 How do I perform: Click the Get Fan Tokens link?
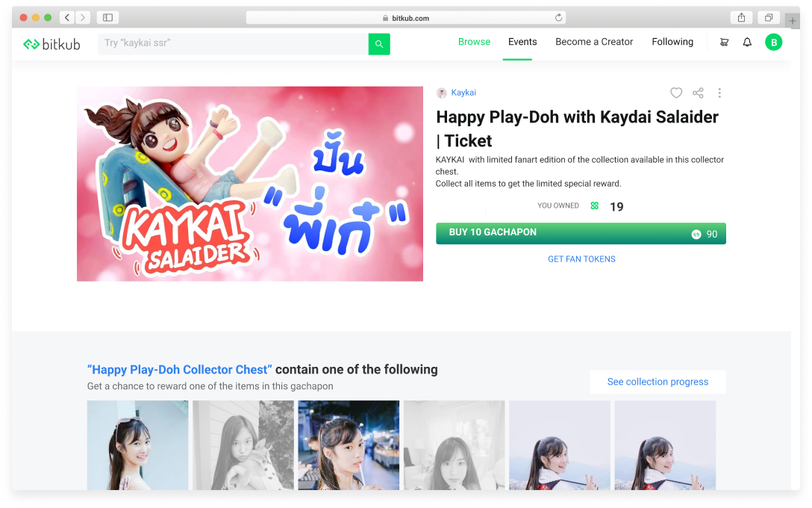581,259
